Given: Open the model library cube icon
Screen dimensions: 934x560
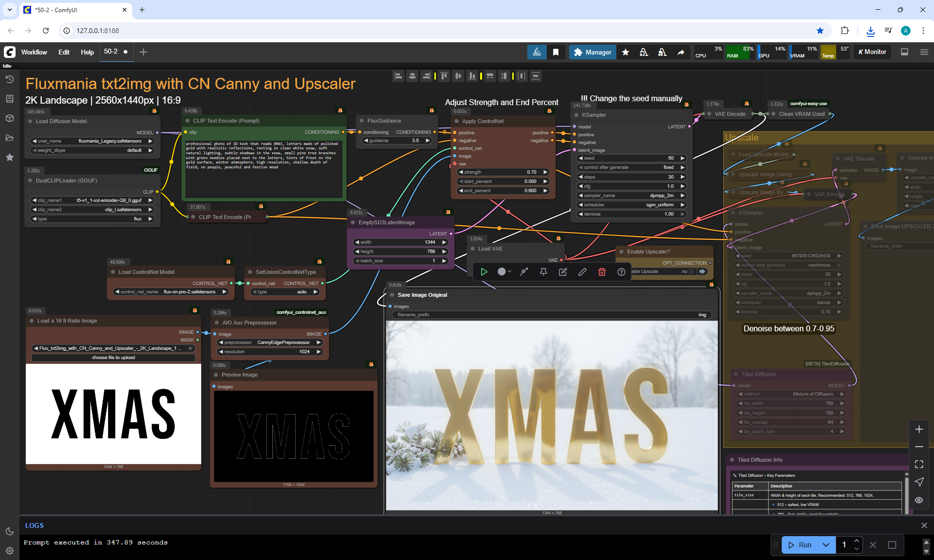Looking at the screenshot, I should [x=9, y=118].
